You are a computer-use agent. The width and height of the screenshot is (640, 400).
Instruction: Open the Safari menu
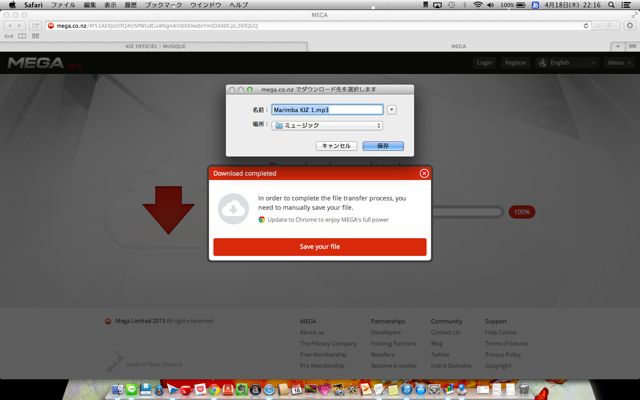[x=33, y=5]
